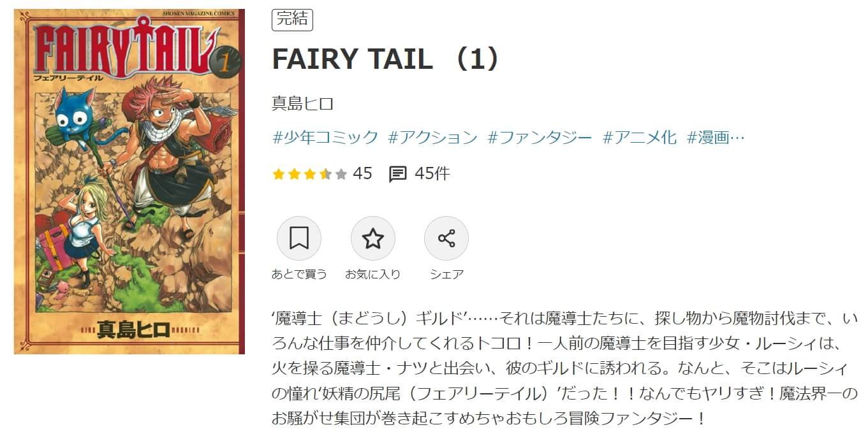This screenshot has width=868, height=448.
Task: Click the rating number 45
Action: (362, 173)
